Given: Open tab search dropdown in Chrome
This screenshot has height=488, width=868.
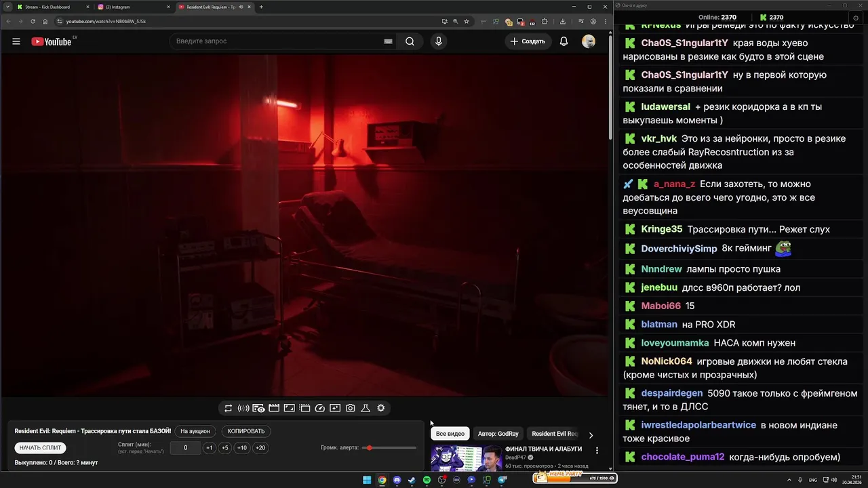Looking at the screenshot, I should point(7,7).
